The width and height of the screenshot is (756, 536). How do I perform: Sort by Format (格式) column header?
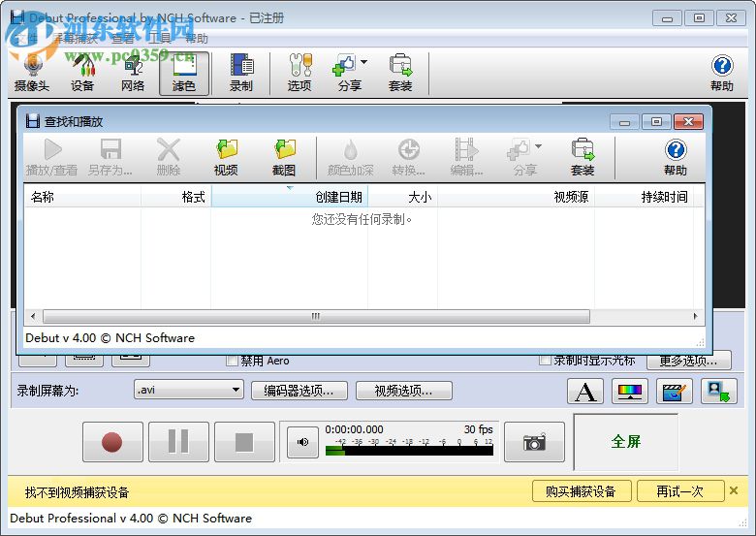point(176,197)
